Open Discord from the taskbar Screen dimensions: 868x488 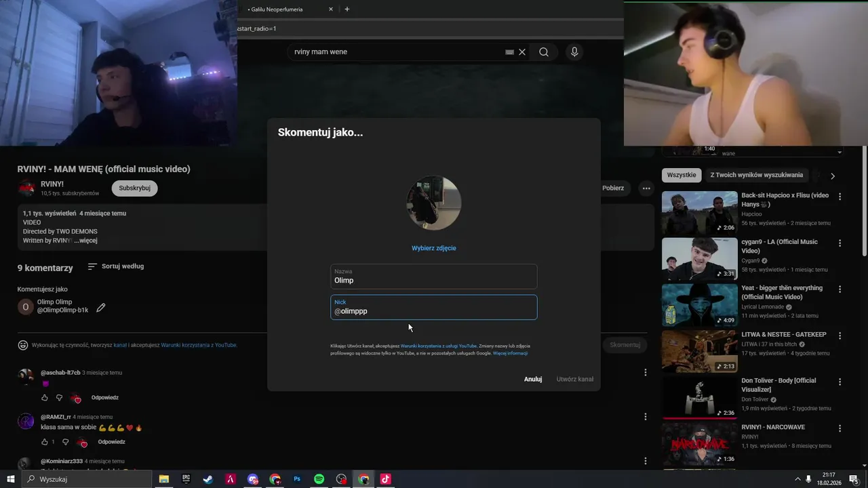253,479
